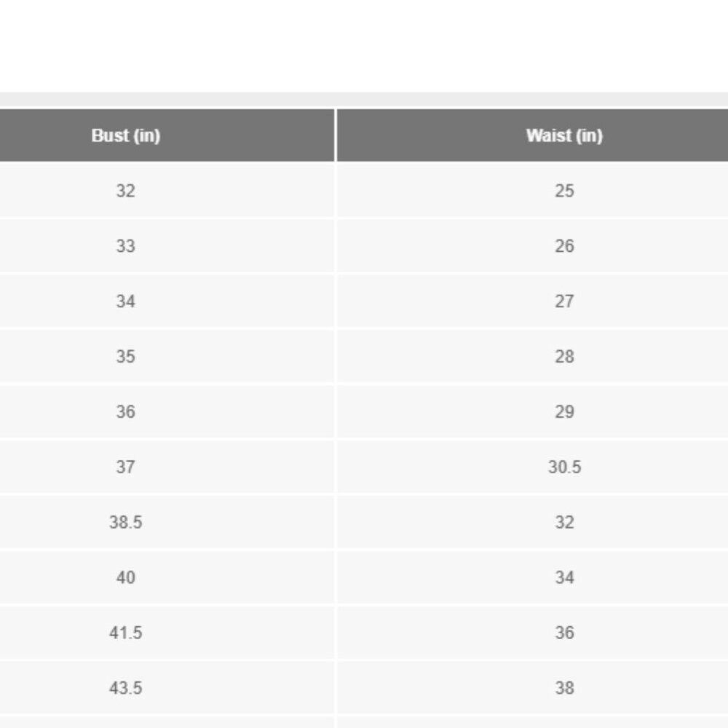
Task: Click the bust value 43.5 cell
Action: coord(125,688)
